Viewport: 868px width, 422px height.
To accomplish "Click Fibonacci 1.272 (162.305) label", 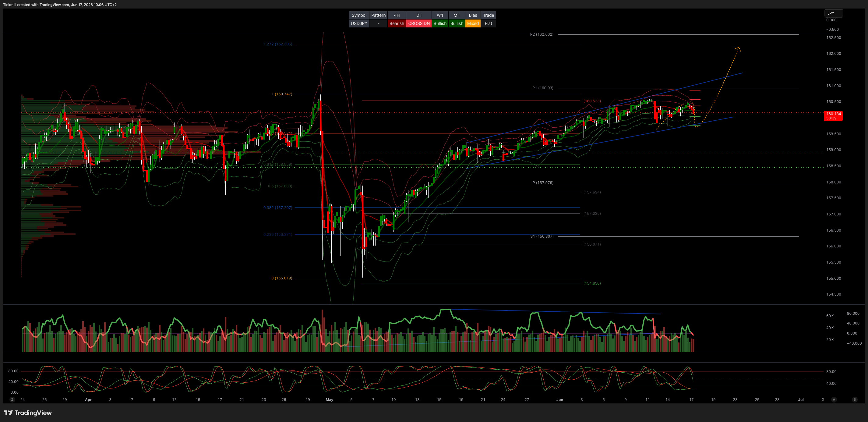I will click(x=278, y=44).
